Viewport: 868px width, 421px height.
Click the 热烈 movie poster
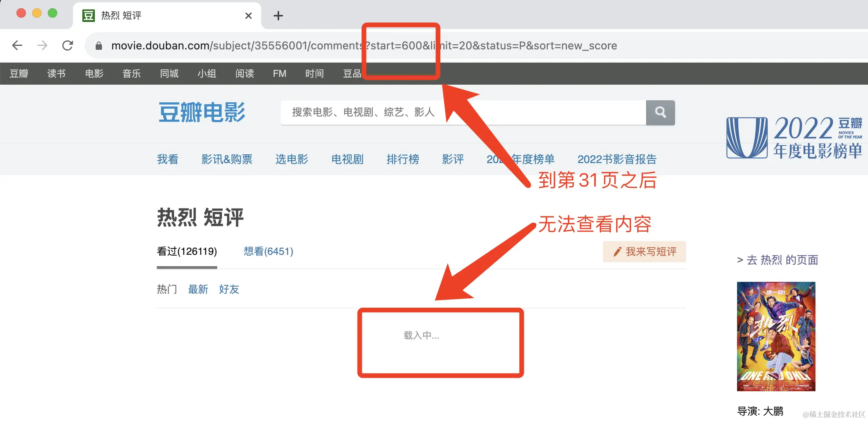pos(776,336)
